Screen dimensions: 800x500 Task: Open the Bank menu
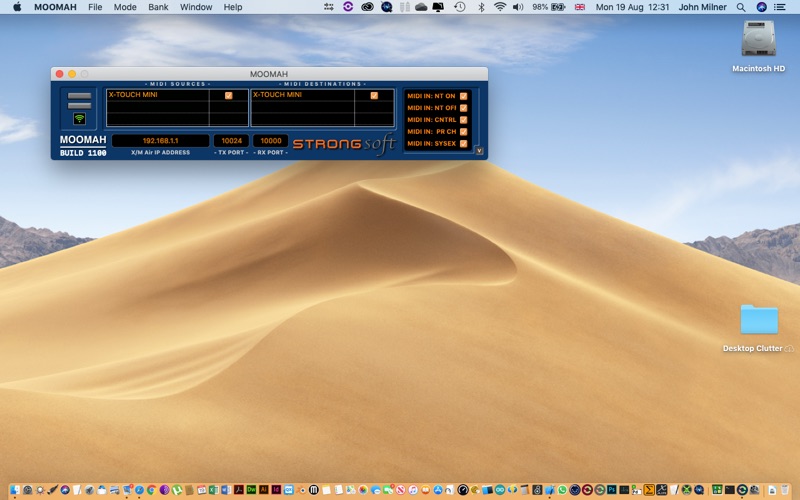158,7
